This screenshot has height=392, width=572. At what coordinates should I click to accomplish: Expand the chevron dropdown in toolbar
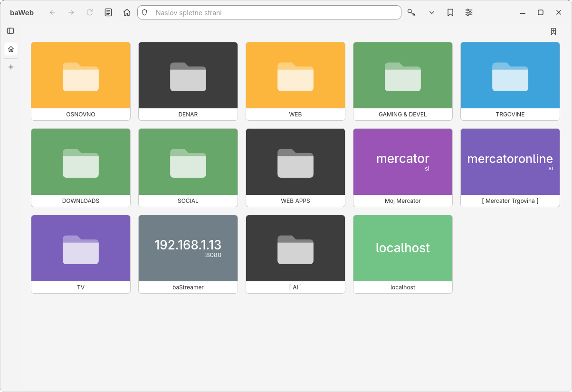432,12
